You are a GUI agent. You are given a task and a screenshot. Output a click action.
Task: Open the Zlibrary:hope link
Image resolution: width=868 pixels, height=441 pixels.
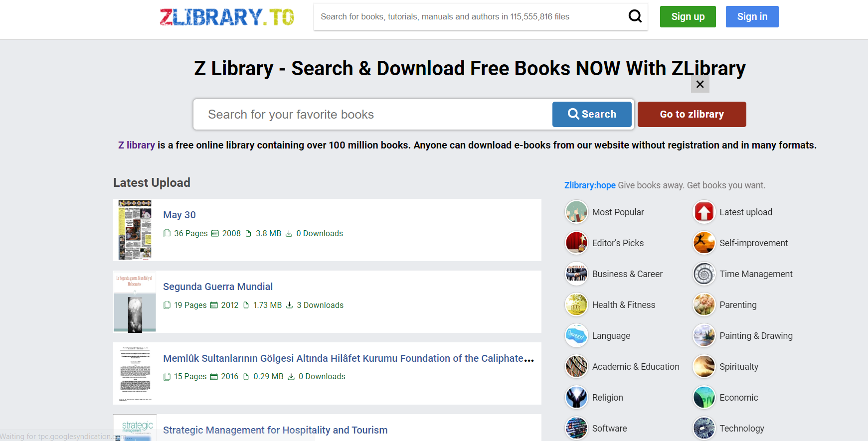point(590,185)
